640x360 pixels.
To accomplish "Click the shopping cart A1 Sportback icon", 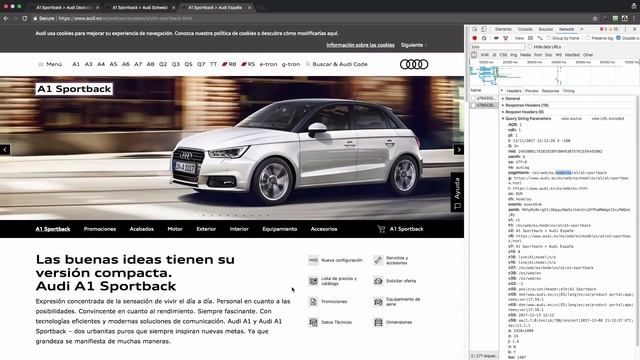I will click(x=381, y=229).
